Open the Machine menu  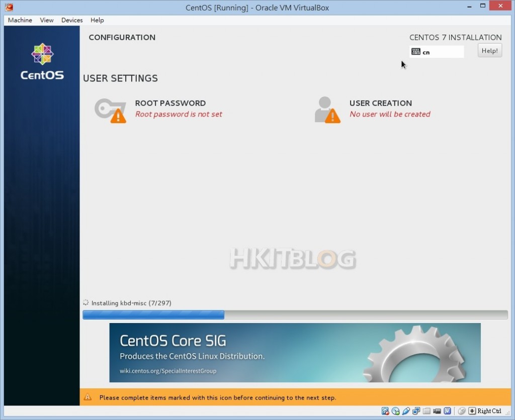click(20, 20)
